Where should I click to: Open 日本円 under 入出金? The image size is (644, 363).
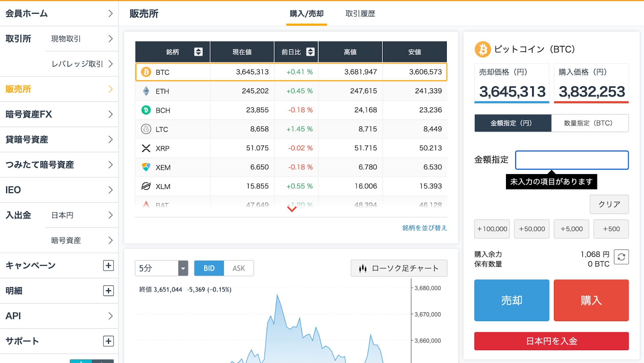pyautogui.click(x=82, y=215)
